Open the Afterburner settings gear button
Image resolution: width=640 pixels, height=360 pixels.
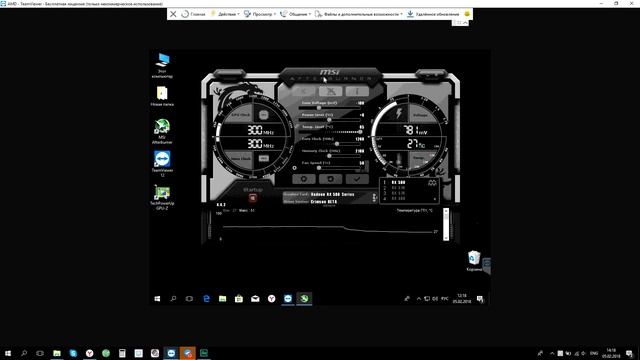point(304,179)
